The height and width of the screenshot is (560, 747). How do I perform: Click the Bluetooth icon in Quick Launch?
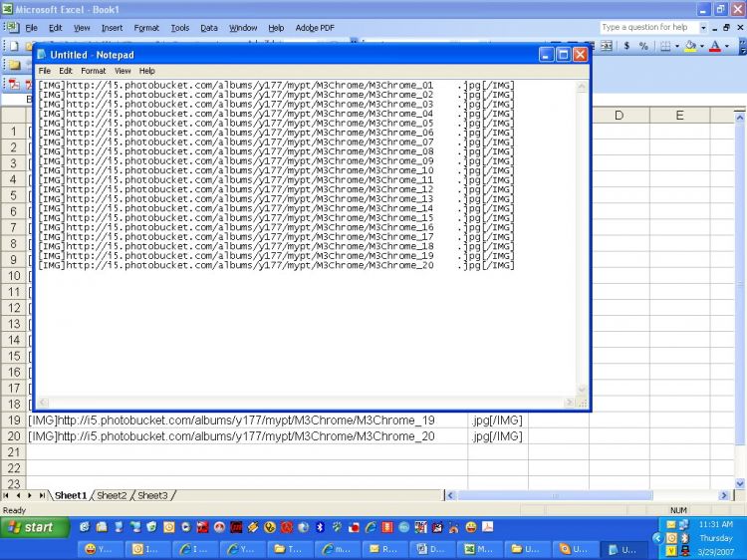pyautogui.click(x=320, y=527)
